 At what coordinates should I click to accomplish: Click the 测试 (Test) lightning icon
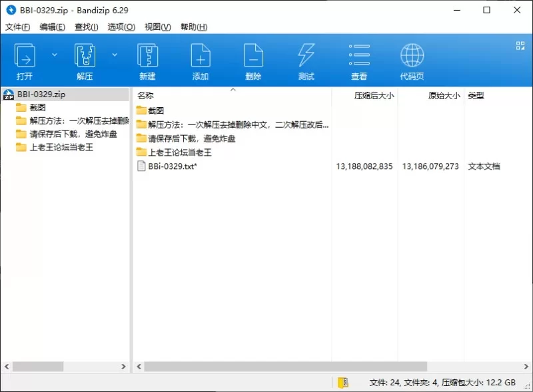(306, 55)
